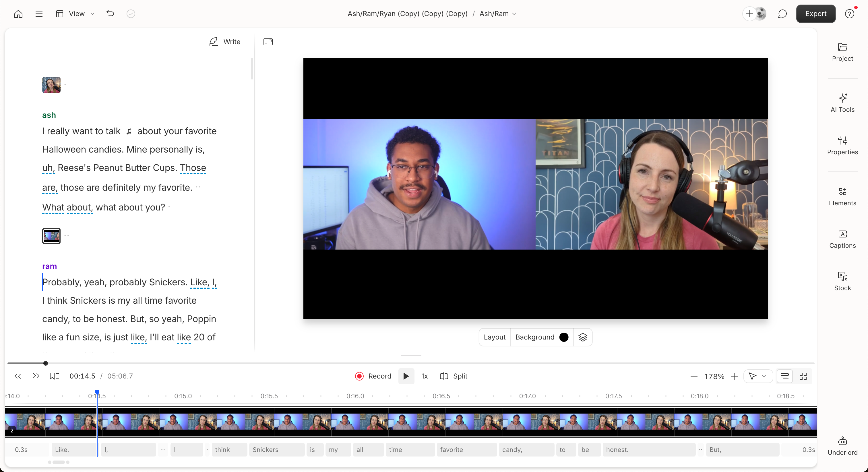The width and height of the screenshot is (868, 472).
Task: Select the word 'honest.' in timeline
Action: click(x=649, y=449)
